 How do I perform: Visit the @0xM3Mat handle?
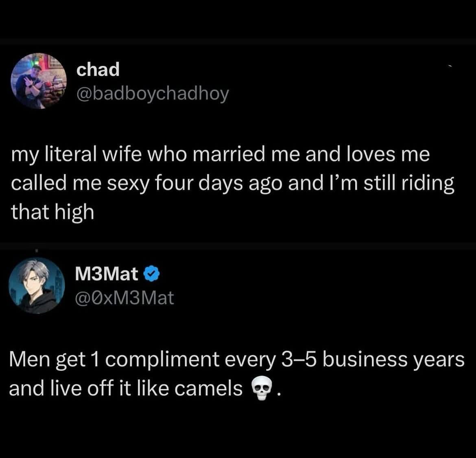[x=125, y=298]
